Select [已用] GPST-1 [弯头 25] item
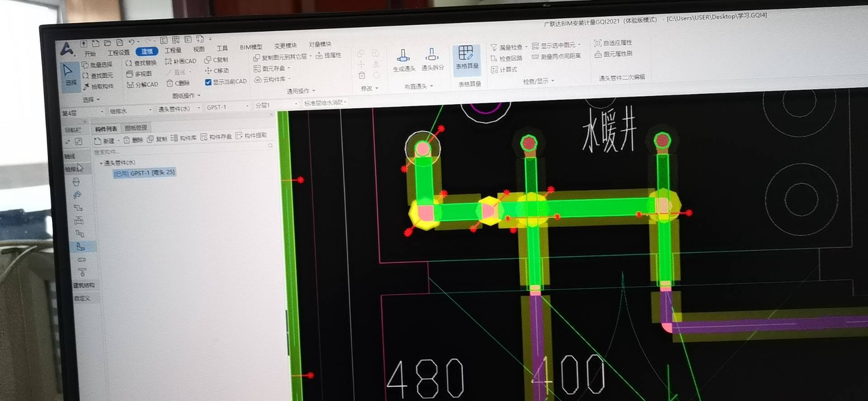The width and height of the screenshot is (868, 401). 144,173
